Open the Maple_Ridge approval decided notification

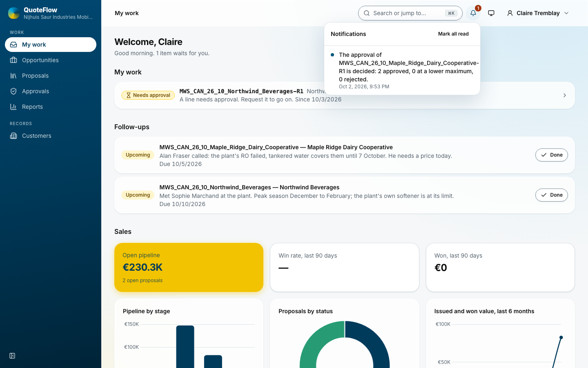(402, 70)
